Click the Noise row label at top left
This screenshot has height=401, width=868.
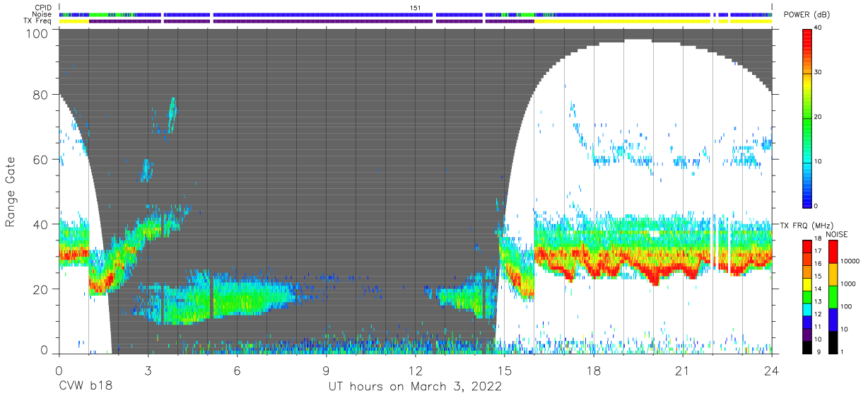43,14
